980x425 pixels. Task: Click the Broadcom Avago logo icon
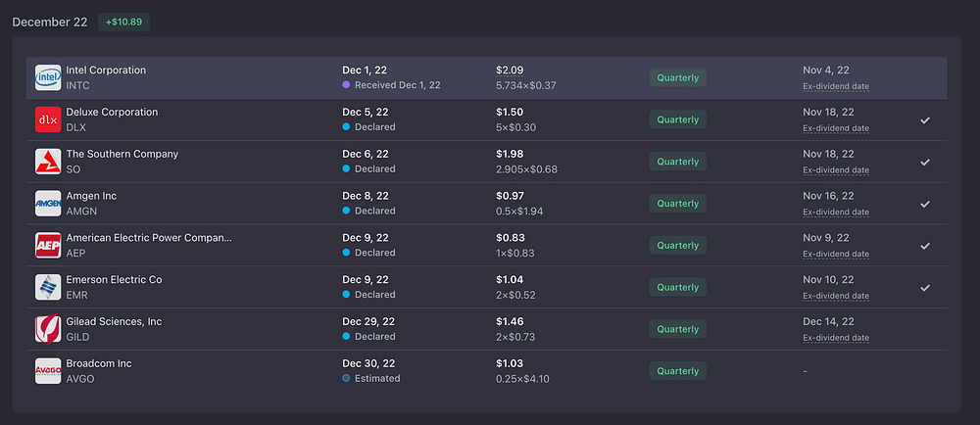point(48,371)
